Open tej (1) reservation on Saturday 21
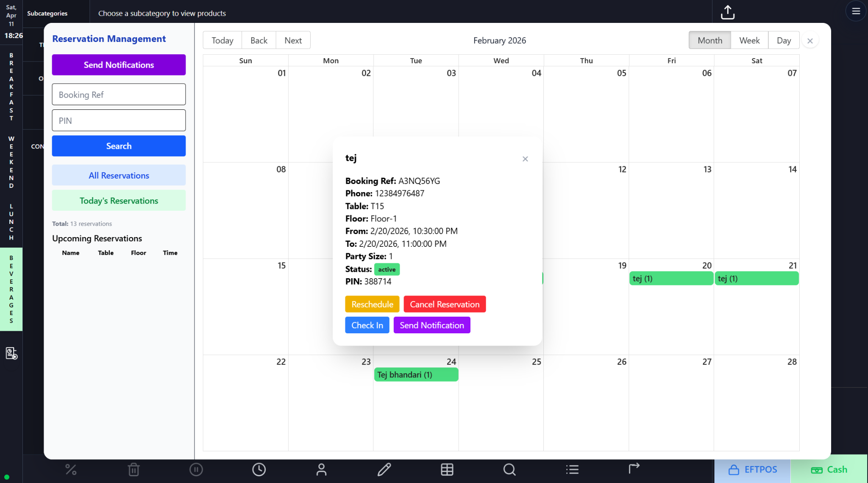868x483 pixels. pyautogui.click(x=757, y=279)
